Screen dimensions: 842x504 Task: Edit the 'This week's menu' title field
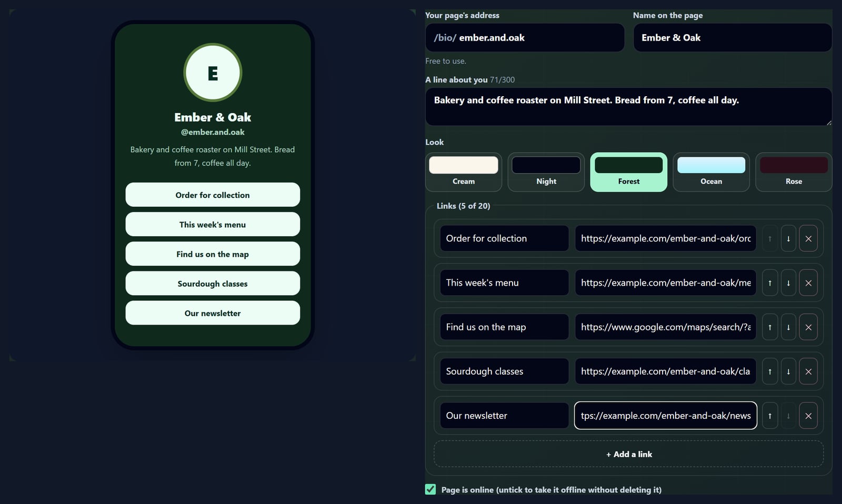504,283
